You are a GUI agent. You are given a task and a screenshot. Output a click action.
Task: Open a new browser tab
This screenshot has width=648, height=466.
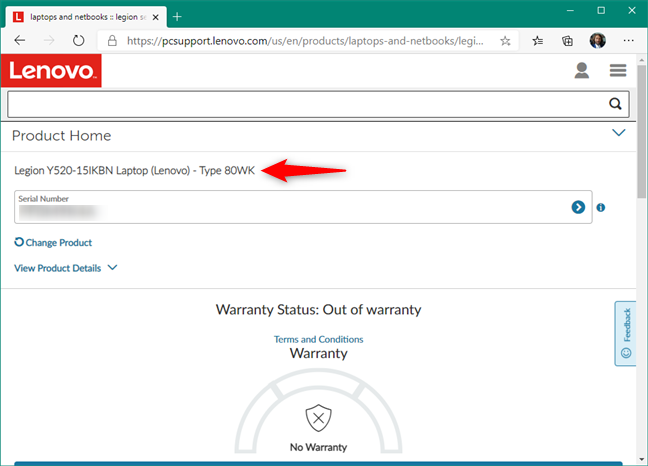click(177, 17)
